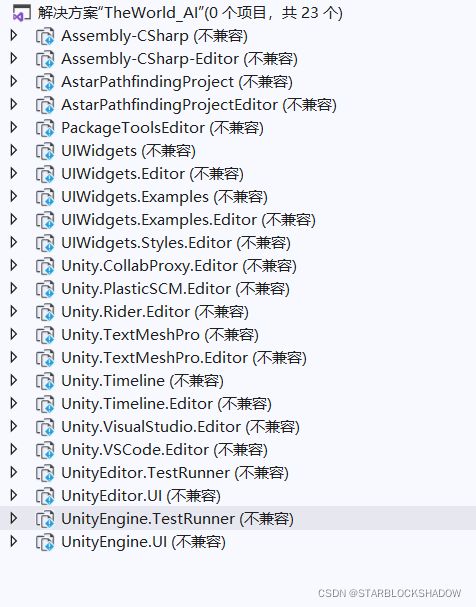This screenshot has height=607, width=476.
Task: Expand the Unity.VisualStudio.Editor node
Action: point(14,427)
